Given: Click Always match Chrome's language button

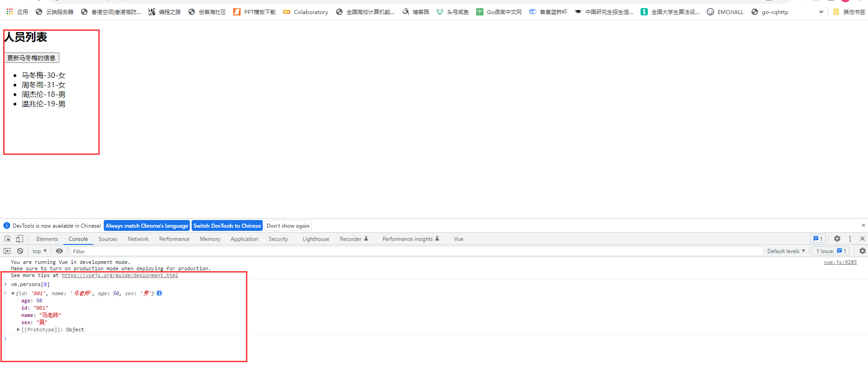Looking at the screenshot, I should click(x=147, y=225).
